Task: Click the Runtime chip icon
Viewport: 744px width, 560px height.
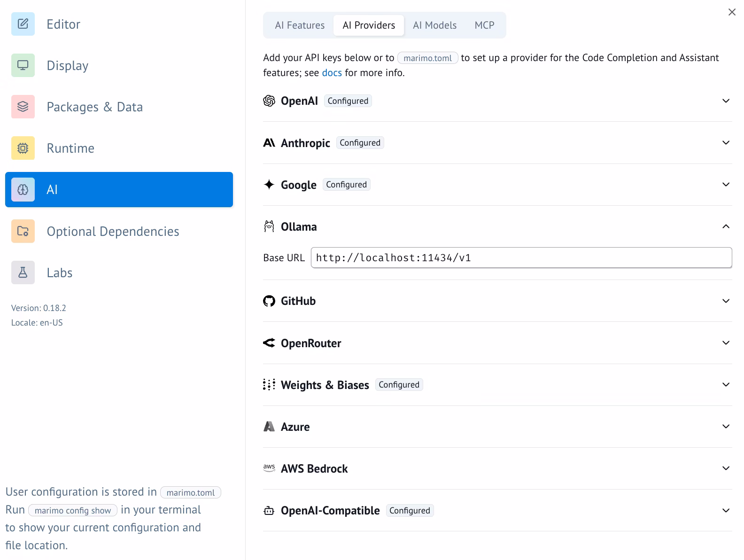Action: (x=23, y=148)
